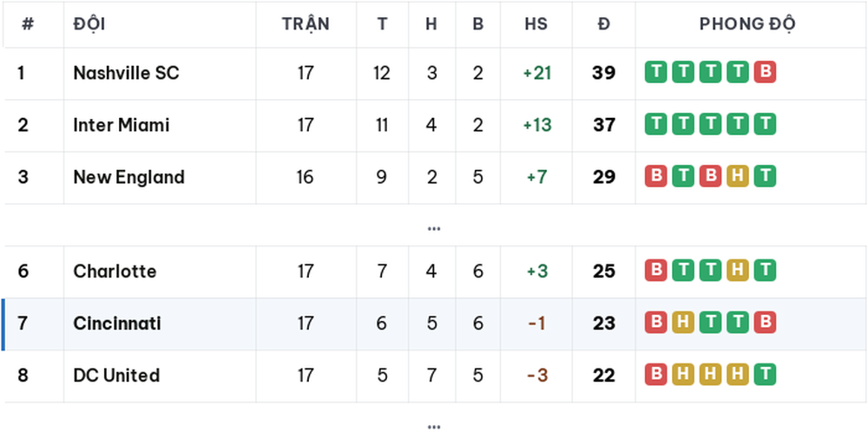Click Cincinnati's yellow H form badge
Viewport: 868px width, 445px height.
(682, 323)
